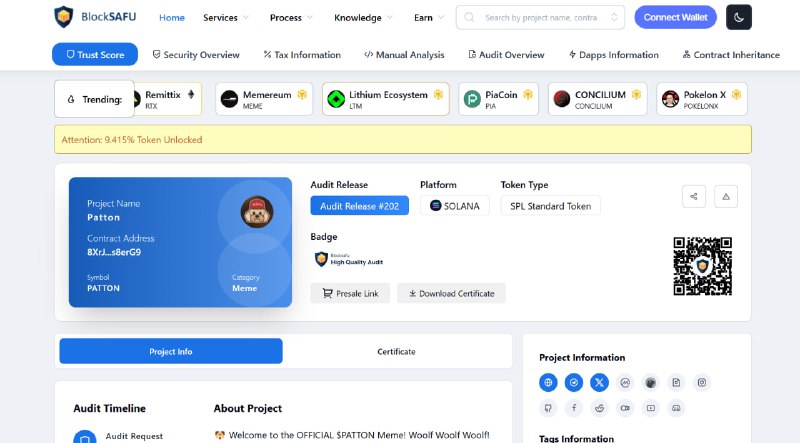This screenshot has height=443, width=800.
Task: Open the GitHub icon link
Action: (x=548, y=408)
